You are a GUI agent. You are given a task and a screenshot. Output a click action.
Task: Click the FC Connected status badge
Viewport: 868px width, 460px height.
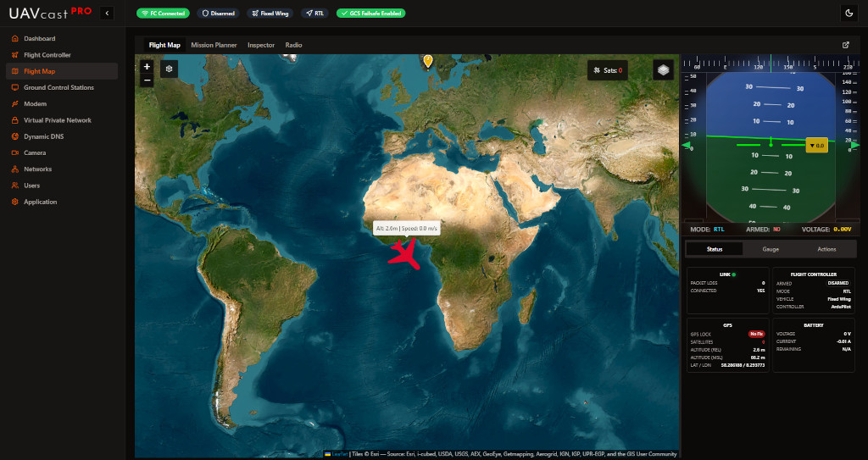[163, 14]
